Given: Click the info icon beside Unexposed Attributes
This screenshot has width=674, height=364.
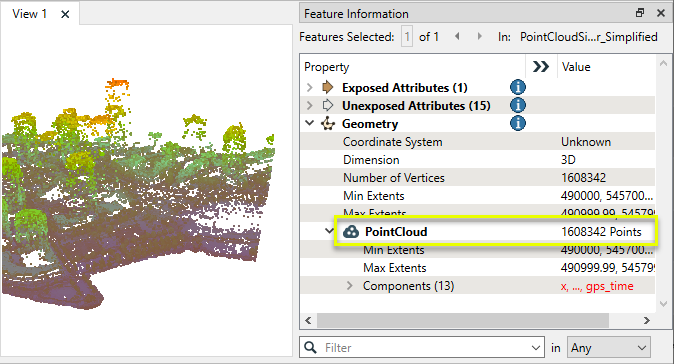Looking at the screenshot, I should click(518, 105).
